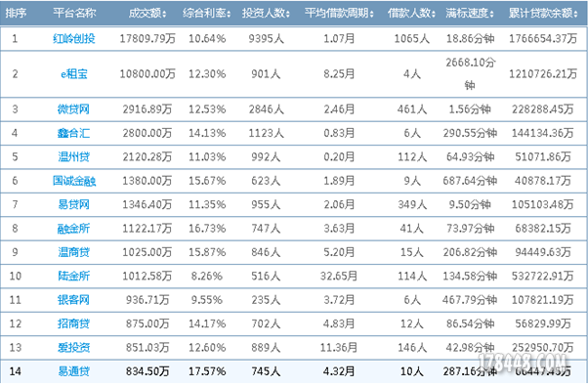Open the 易贷网 platform link

[73, 204]
